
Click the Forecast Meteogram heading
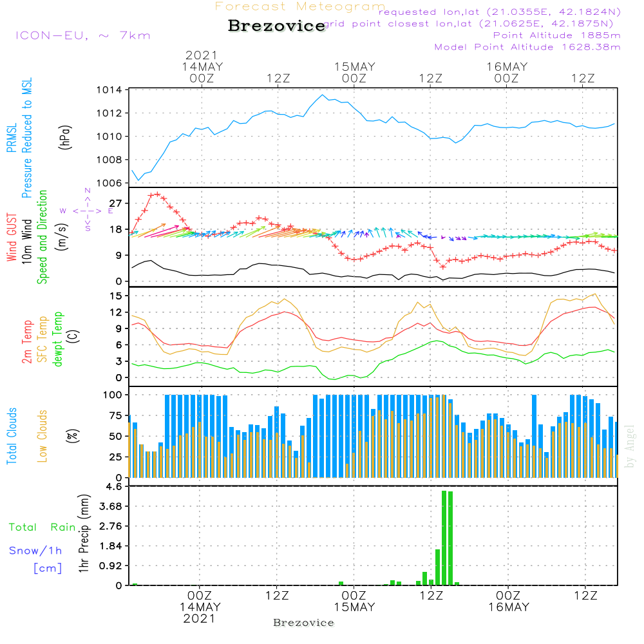300,6
